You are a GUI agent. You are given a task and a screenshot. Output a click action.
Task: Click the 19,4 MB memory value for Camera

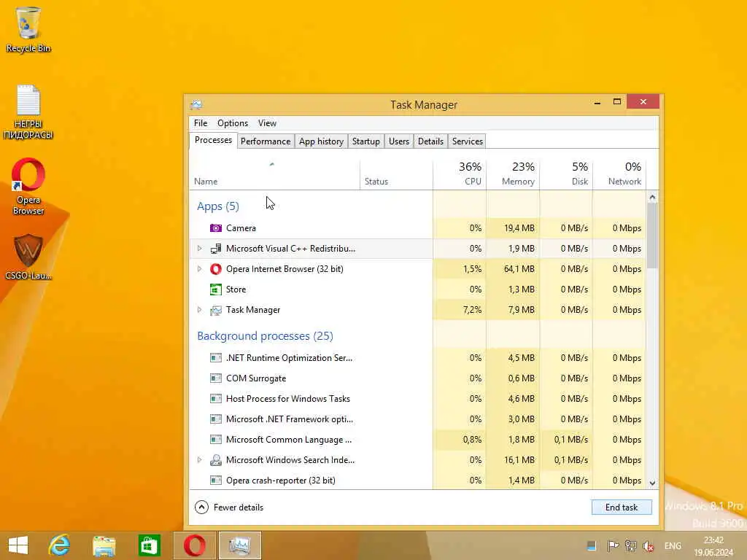click(x=519, y=228)
